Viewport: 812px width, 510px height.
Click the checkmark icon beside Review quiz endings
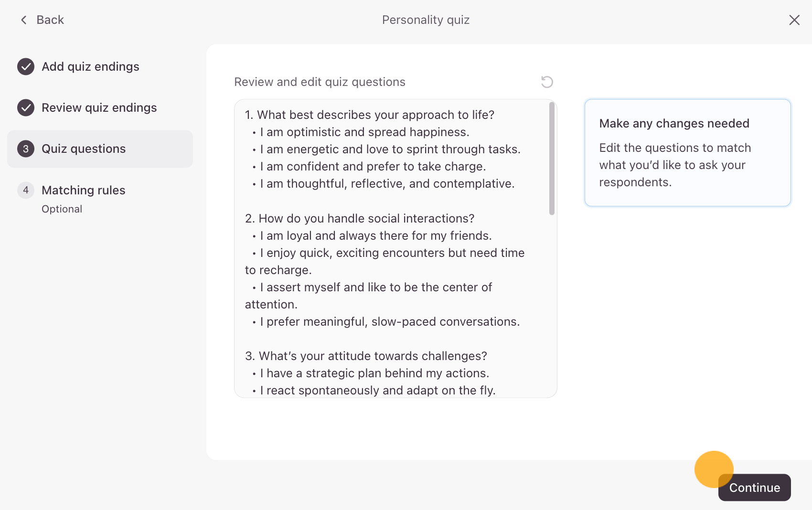click(26, 108)
